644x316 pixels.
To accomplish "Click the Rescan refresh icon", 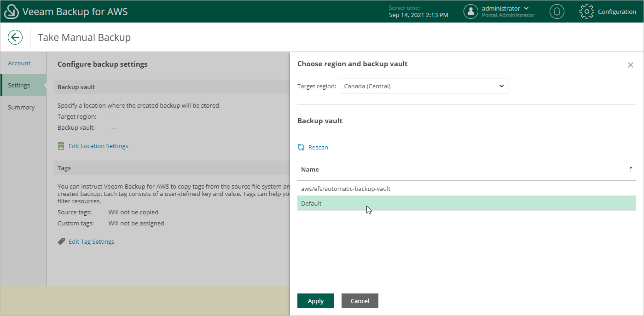I will [x=301, y=147].
